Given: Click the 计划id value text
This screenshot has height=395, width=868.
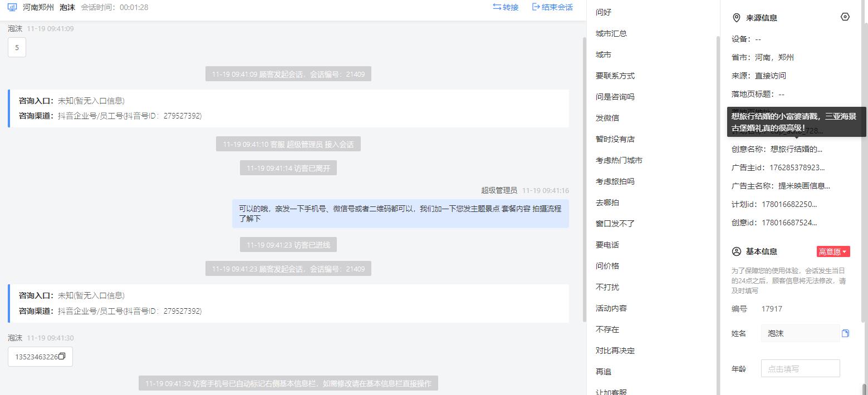Looking at the screenshot, I should pyautogui.click(x=789, y=204).
